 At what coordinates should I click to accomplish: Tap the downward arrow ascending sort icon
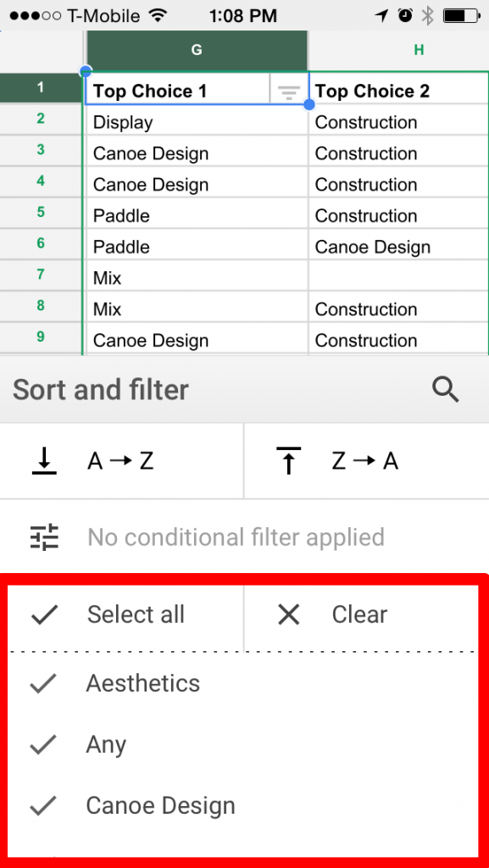point(43,460)
